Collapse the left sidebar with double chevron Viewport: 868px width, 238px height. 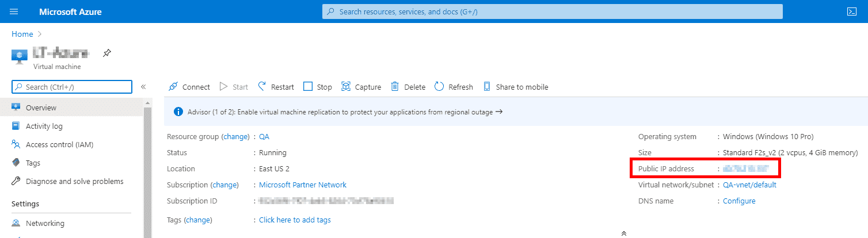(x=143, y=87)
